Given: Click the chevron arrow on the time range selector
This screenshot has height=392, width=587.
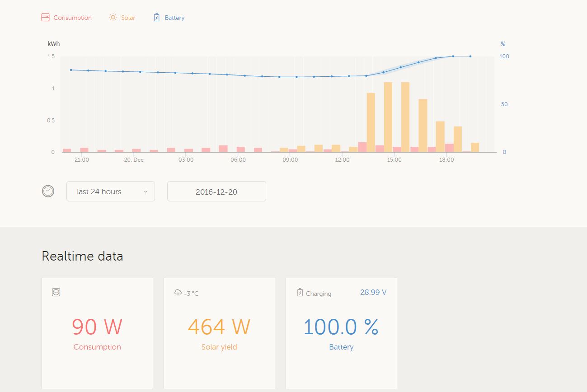Looking at the screenshot, I should click(x=146, y=191).
